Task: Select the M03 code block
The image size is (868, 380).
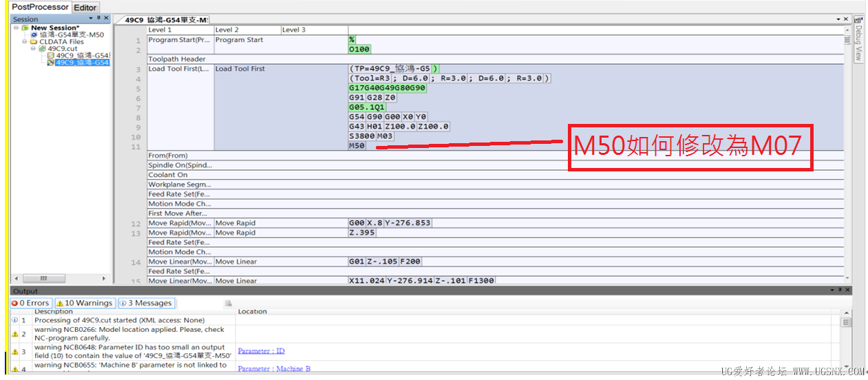Action: pyautogui.click(x=385, y=136)
